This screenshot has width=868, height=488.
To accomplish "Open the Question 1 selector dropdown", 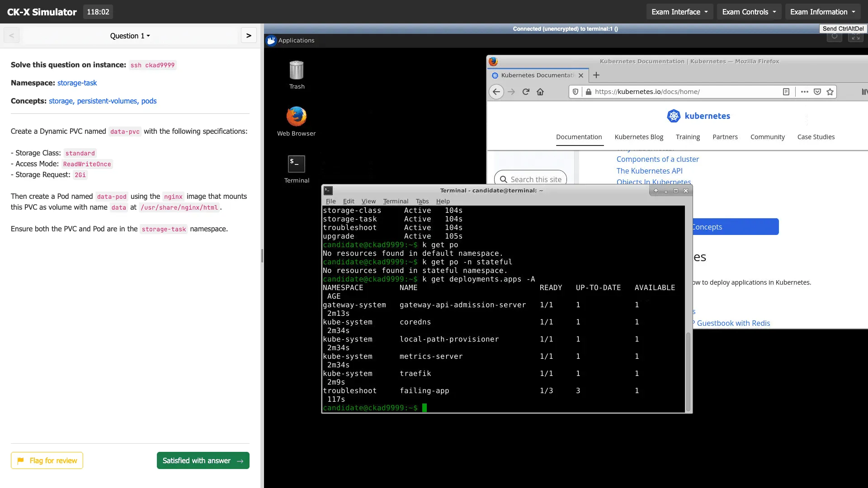I will coord(130,36).
